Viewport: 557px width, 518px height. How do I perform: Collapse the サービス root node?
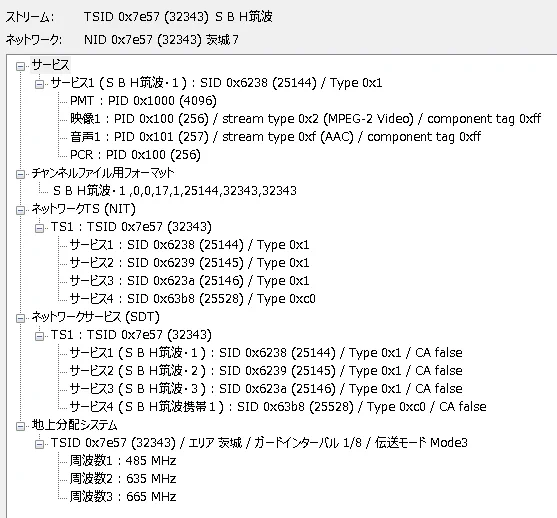[x=21, y=66]
